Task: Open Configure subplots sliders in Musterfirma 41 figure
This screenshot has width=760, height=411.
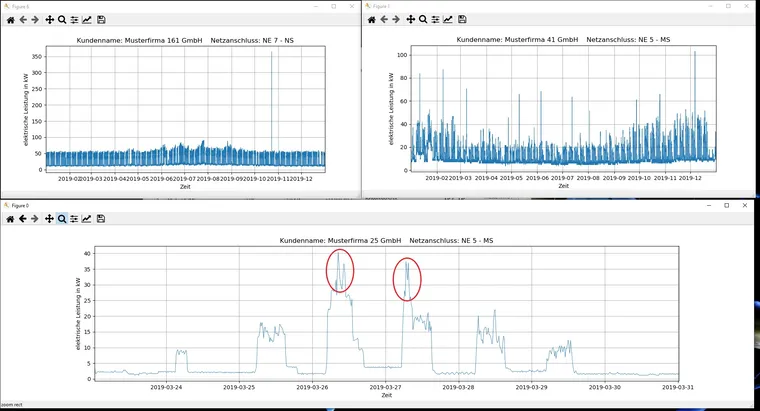Action: click(x=435, y=19)
